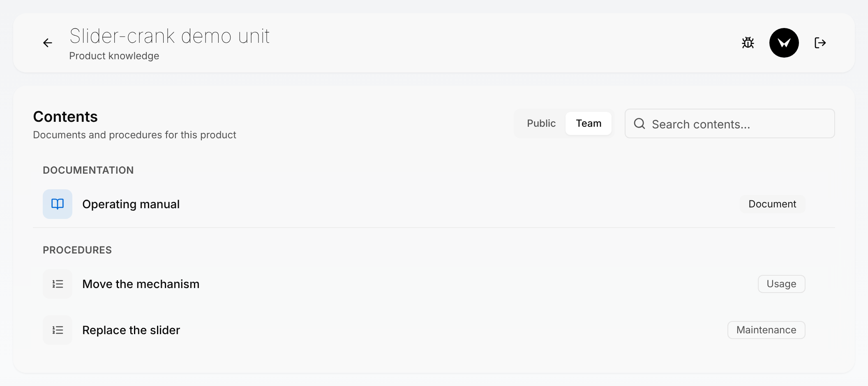The image size is (868, 386).
Task: Click the log out icon
Action: pyautogui.click(x=820, y=43)
